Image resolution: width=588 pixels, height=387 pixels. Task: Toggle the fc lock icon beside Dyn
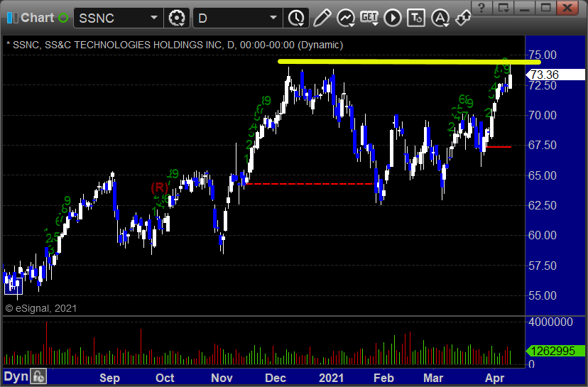pos(38,376)
